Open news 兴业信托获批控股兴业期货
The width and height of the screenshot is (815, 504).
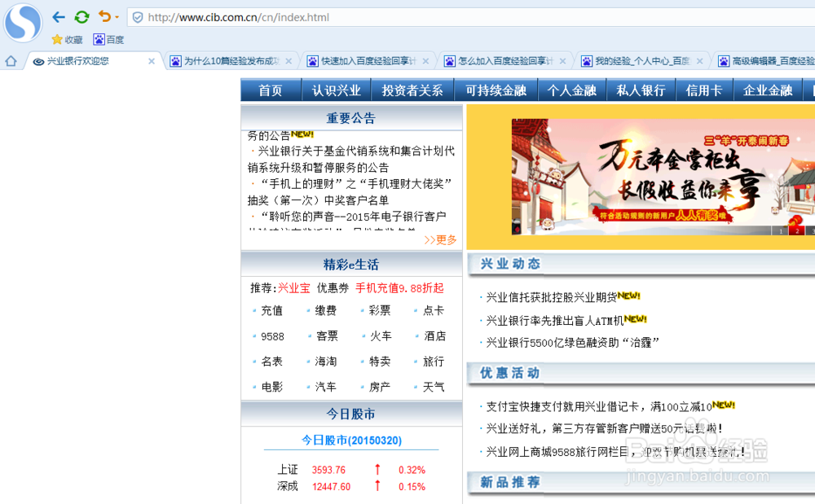click(551, 297)
